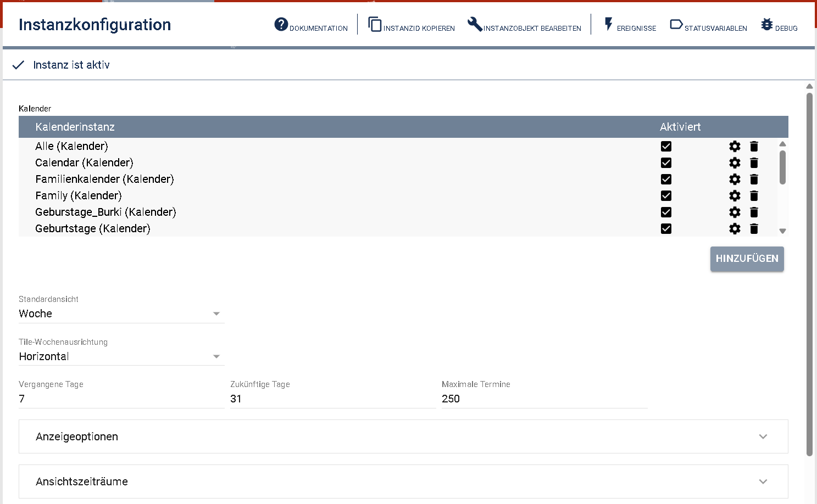This screenshot has width=817, height=504.
Task: Open settings gear for Family (Kalender)
Action: tap(735, 196)
